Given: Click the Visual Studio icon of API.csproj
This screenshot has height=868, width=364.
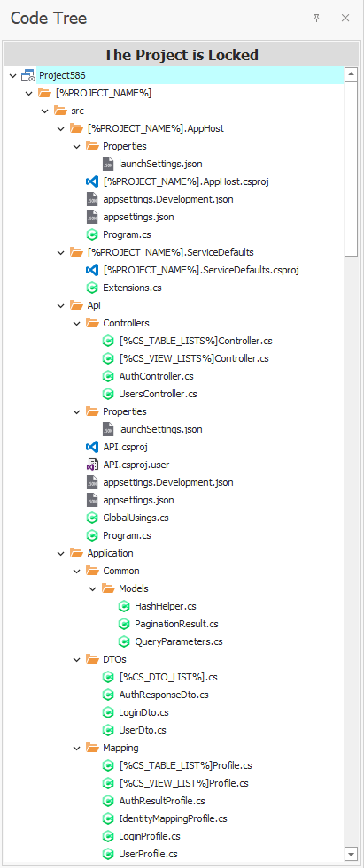Looking at the screenshot, I should pos(92,447).
